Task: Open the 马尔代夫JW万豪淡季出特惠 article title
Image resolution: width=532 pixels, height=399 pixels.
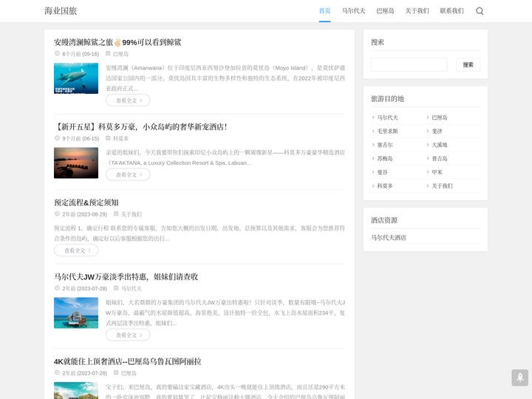Action: [126, 277]
